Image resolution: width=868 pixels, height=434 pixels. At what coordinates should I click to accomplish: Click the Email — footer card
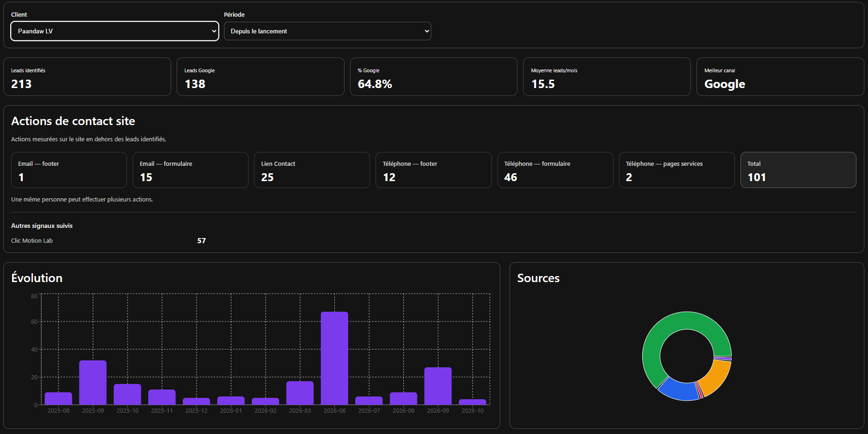point(69,170)
